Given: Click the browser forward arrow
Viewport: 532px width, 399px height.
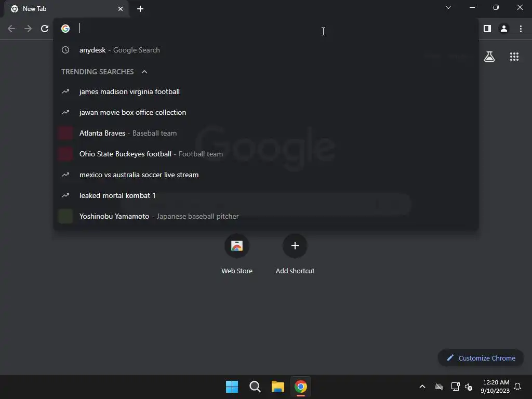Looking at the screenshot, I should click(28, 29).
